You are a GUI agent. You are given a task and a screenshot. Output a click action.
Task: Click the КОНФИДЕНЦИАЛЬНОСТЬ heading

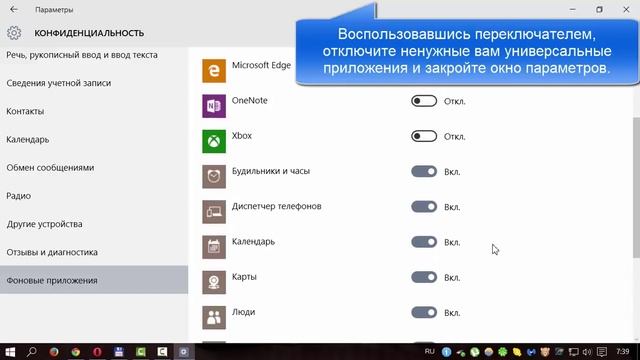pos(89,33)
